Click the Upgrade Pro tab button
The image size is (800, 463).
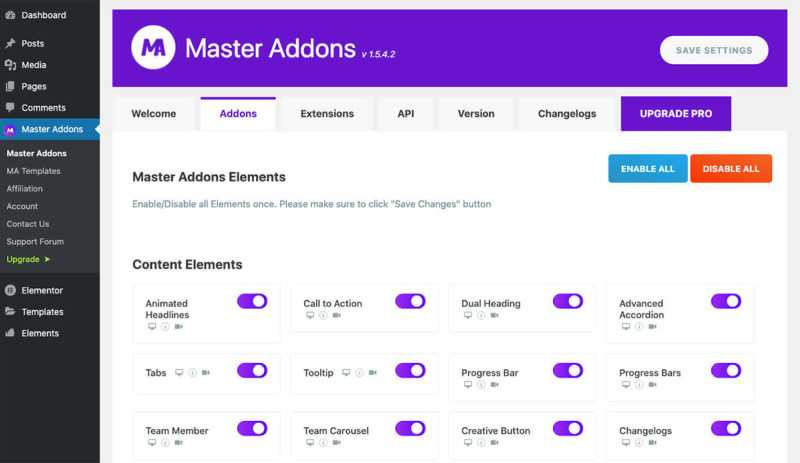[676, 114]
